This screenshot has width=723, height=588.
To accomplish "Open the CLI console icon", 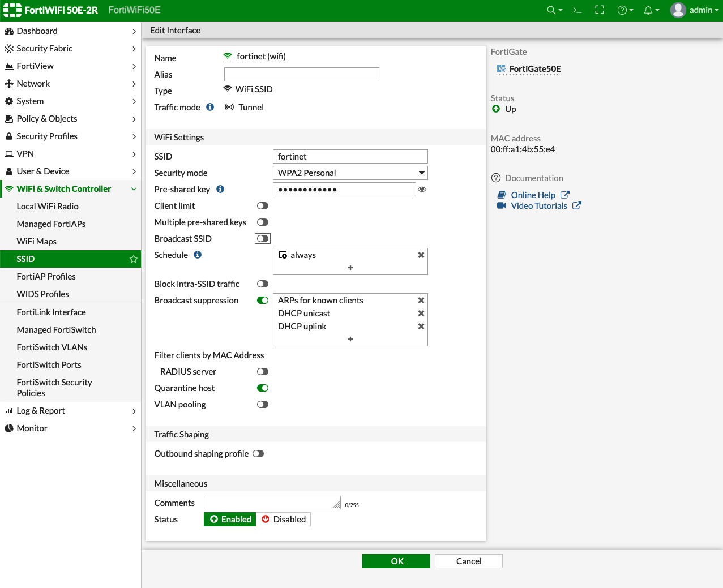I will click(577, 10).
